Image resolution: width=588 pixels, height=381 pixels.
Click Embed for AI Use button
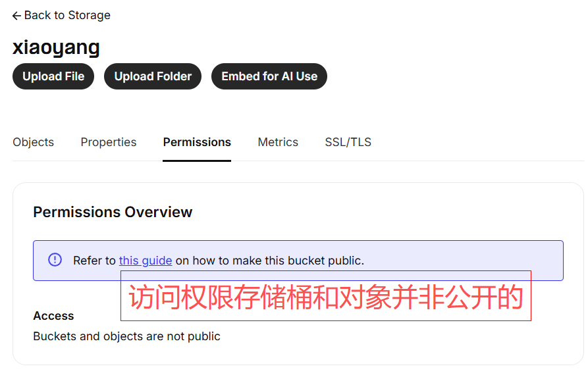[x=269, y=76]
